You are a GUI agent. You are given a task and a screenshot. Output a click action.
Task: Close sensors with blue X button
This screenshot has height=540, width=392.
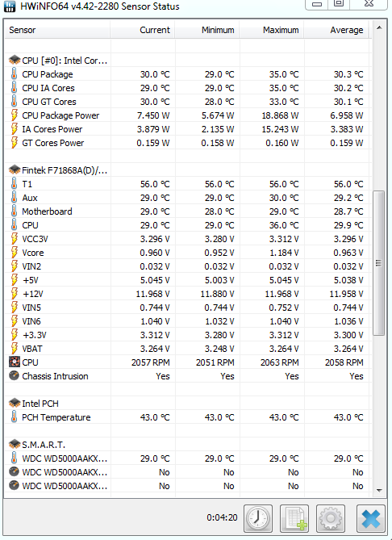click(371, 518)
